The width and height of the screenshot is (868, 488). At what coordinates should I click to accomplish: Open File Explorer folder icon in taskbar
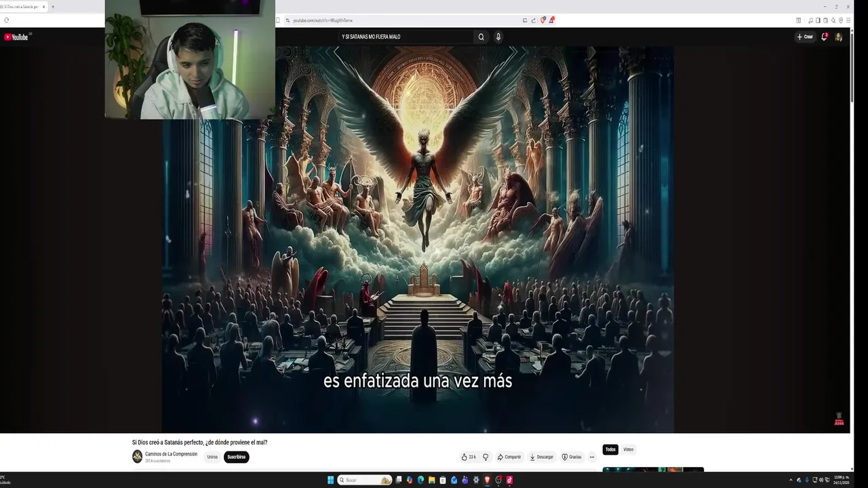pyautogui.click(x=431, y=480)
